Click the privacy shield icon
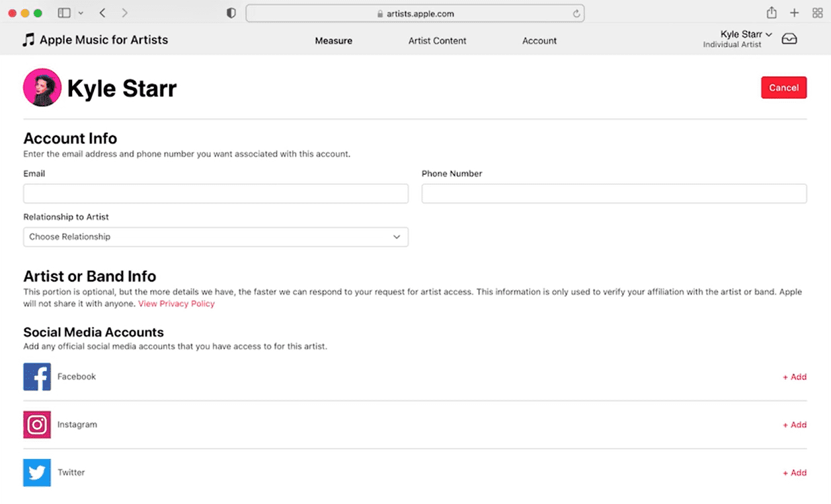The image size is (831, 504). 231,13
